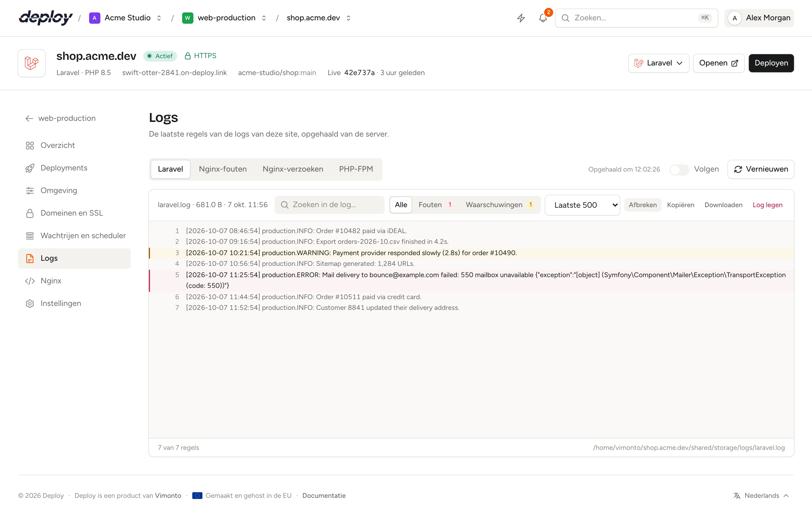
Task: Open the Laatste 500 lines dropdown
Action: [582, 205]
